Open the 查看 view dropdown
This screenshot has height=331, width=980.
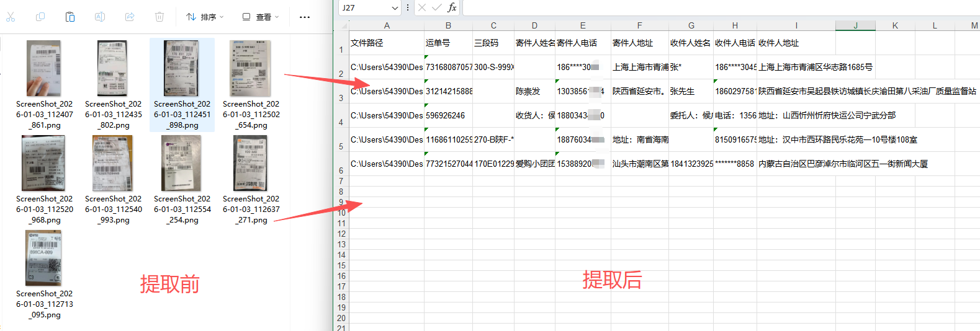click(261, 17)
